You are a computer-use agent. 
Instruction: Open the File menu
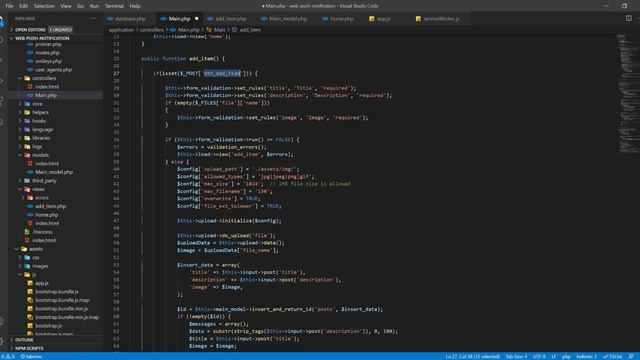(x=9, y=6)
